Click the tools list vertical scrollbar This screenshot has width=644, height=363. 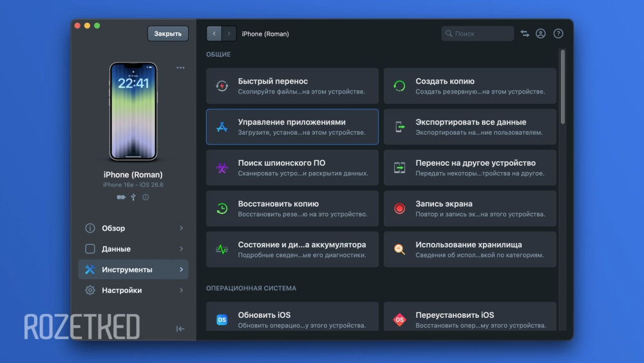pyautogui.click(x=562, y=86)
